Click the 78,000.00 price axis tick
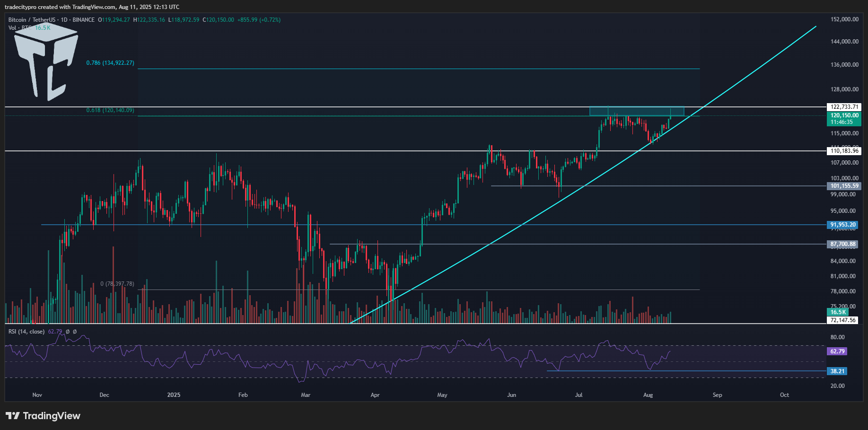 843,291
